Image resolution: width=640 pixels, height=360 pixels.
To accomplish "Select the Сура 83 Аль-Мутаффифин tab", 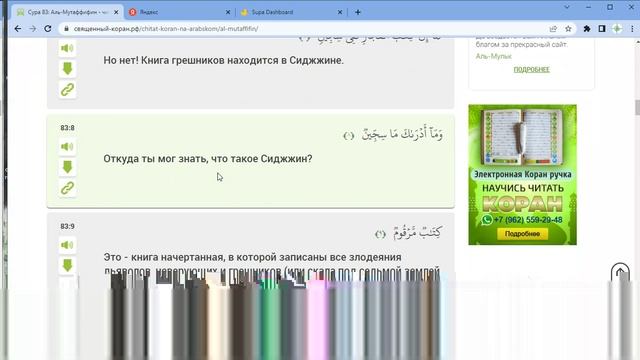I will tap(67, 12).
